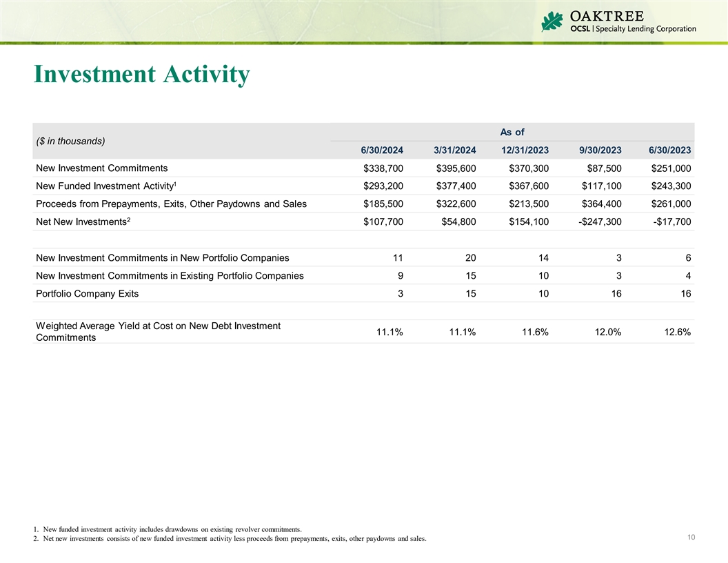Screen dimensions: 728x563
Task: Click footnote 2 about net new investments
Action: 230,539
